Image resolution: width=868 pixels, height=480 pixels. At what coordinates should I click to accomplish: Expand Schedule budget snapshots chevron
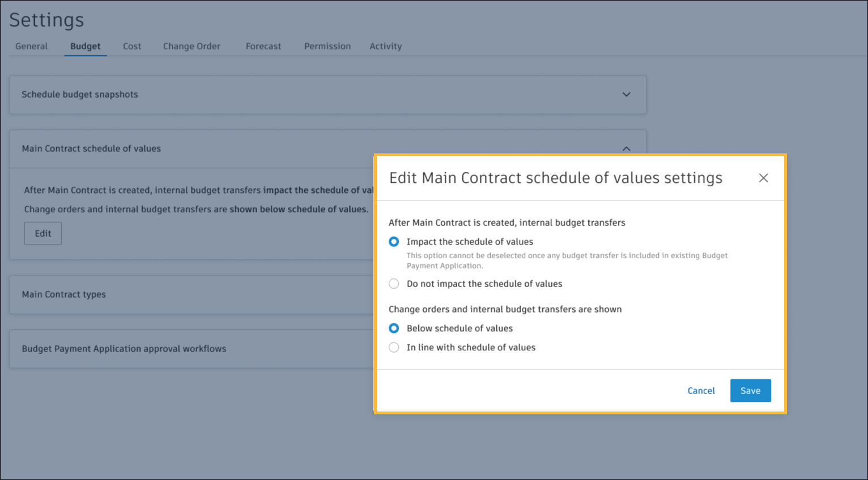pyautogui.click(x=626, y=95)
